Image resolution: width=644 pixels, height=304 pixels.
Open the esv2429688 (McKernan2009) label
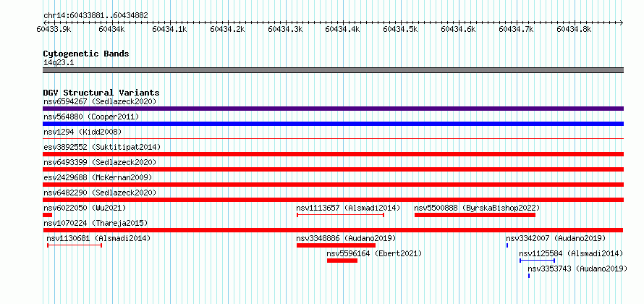click(98, 177)
